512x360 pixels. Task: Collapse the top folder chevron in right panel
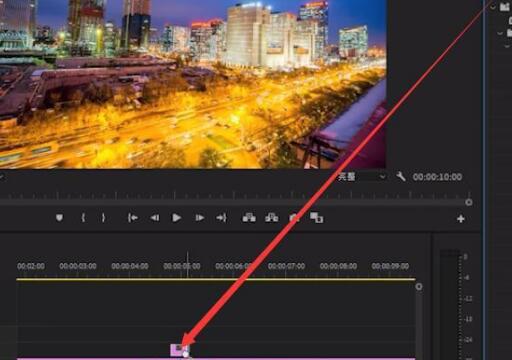coord(493,7)
